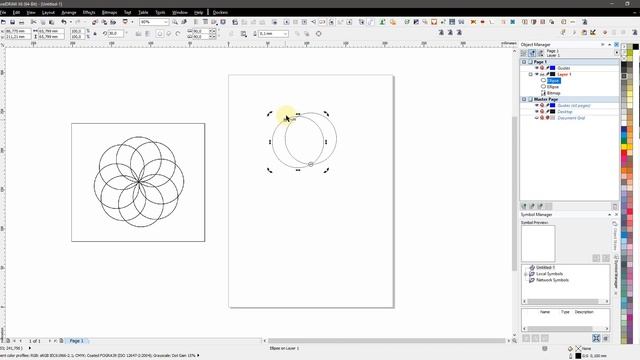Toggle editable pencil of Guides (all pages)

pyautogui.click(x=547, y=105)
